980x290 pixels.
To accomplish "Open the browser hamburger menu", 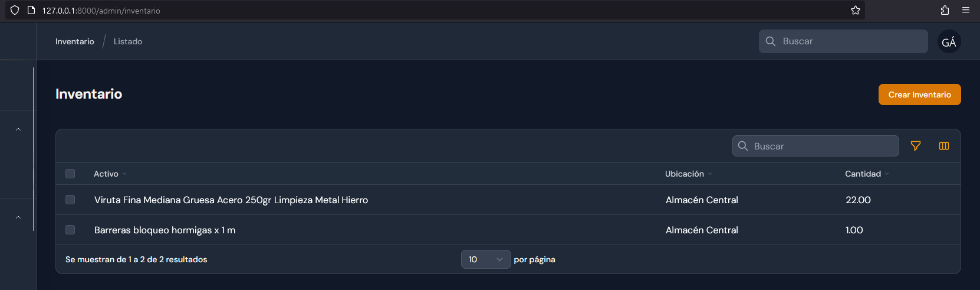I will click(x=966, y=10).
